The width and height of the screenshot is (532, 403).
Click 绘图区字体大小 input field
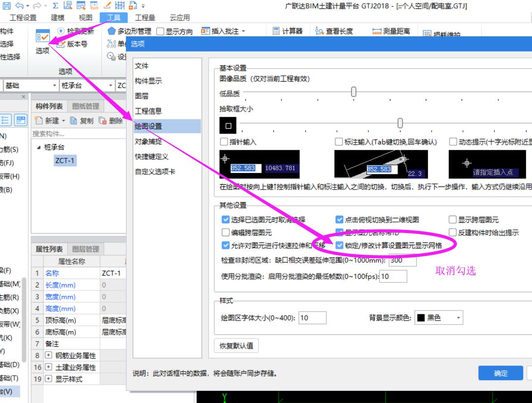click(x=312, y=318)
